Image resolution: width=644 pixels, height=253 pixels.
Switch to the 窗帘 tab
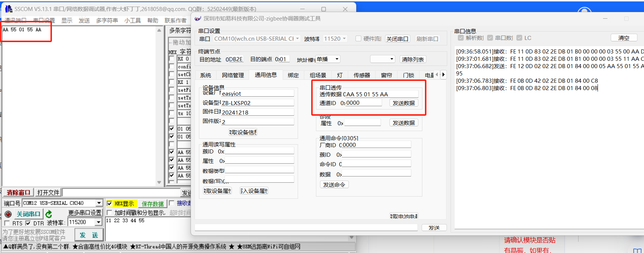pos(387,75)
